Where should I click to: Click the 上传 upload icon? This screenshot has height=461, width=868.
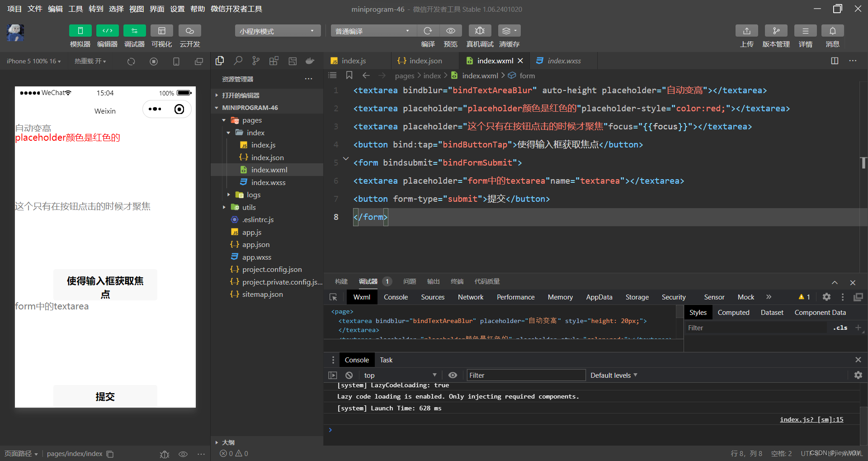pyautogui.click(x=746, y=31)
